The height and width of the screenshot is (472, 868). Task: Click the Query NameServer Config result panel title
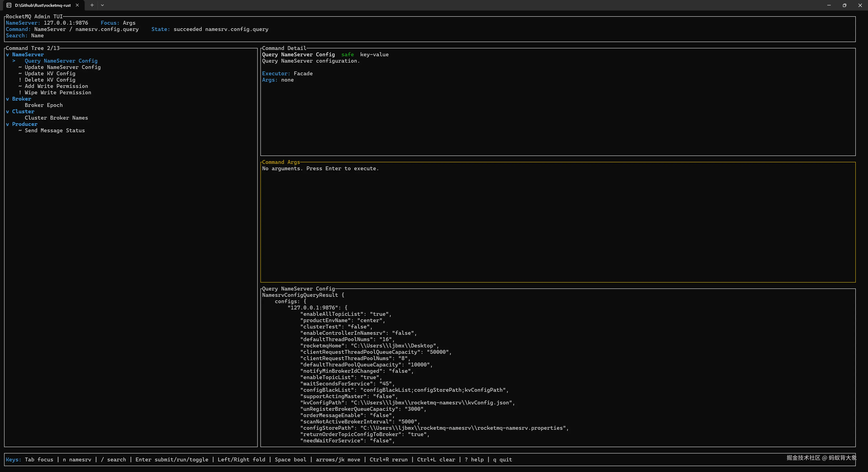tap(299, 289)
